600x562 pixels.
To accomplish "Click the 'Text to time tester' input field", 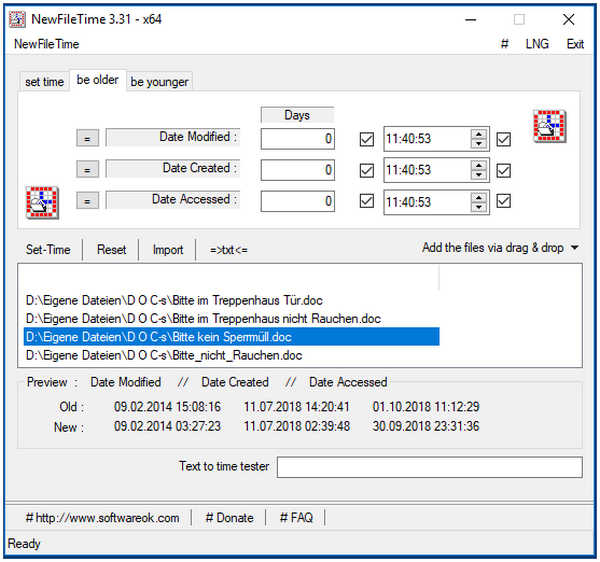I will tap(429, 467).
